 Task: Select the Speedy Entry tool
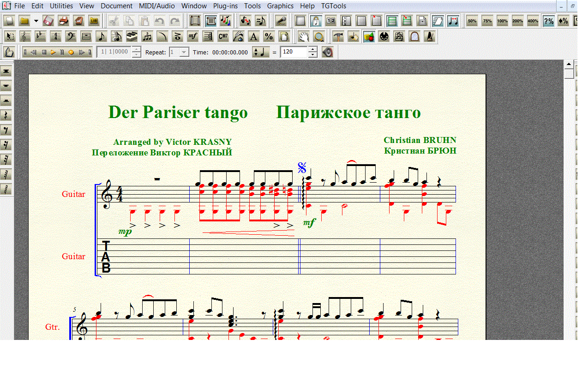[x=117, y=36]
